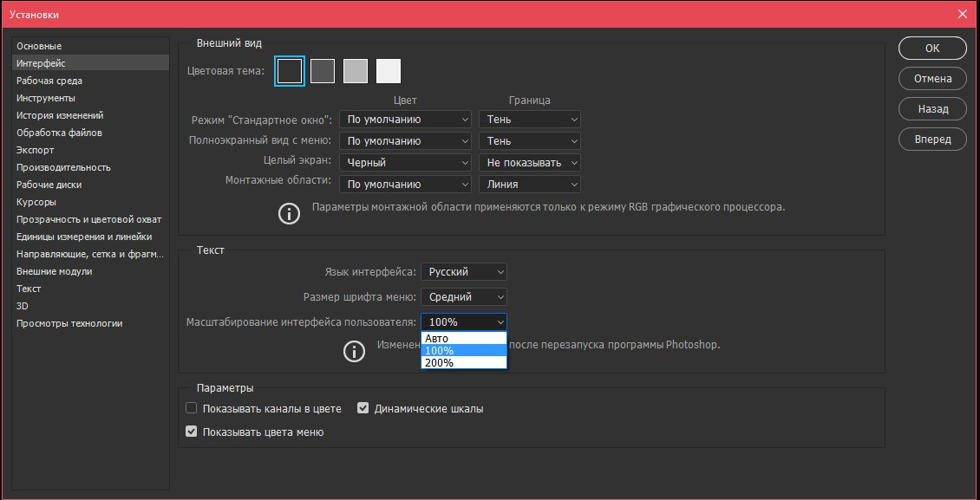
Task: Click the OK button
Action: click(932, 48)
